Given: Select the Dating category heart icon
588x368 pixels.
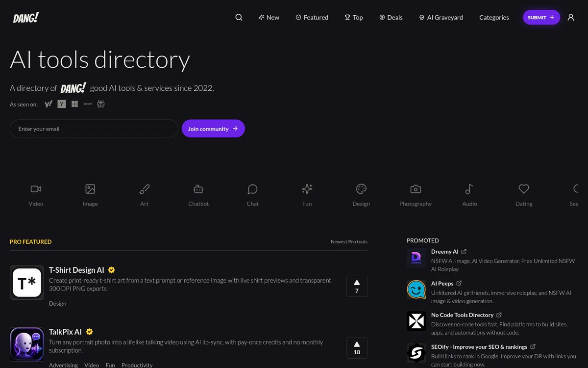Looking at the screenshot, I should [524, 189].
